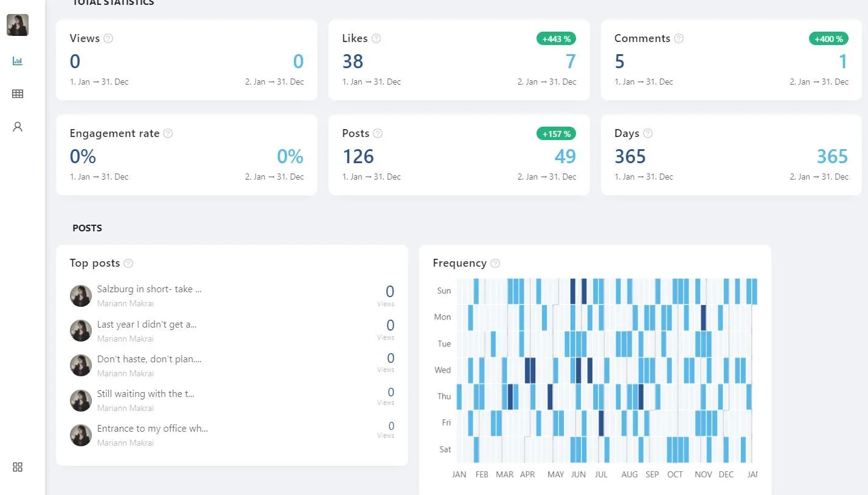The height and width of the screenshot is (495, 868).
Task: Click the 'Sat' row label in Frequency chart
Action: [445, 449]
